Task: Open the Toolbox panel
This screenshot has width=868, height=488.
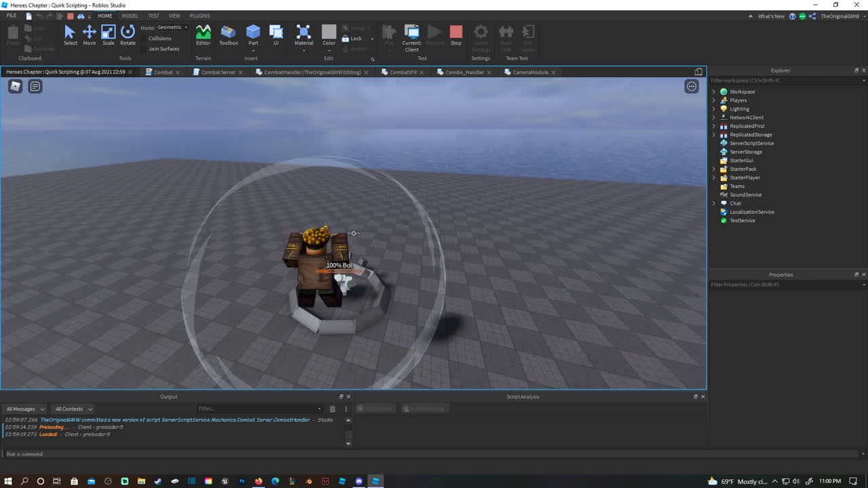Action: coord(229,35)
